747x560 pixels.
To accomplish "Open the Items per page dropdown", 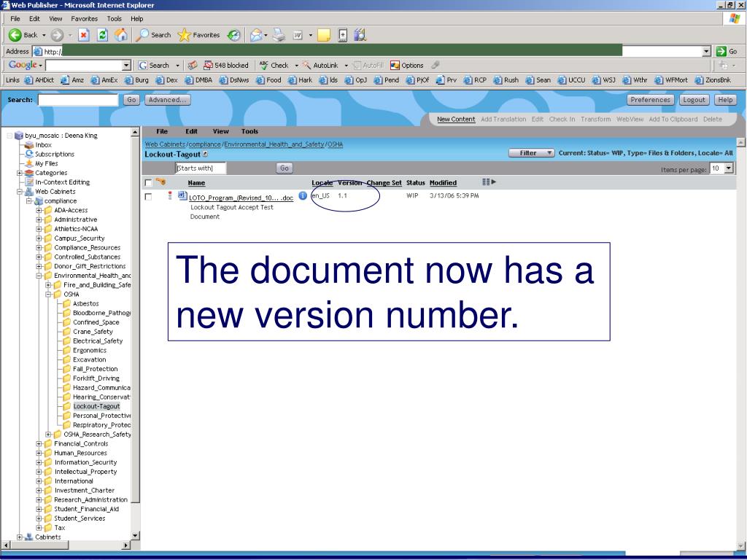I will tap(728, 168).
